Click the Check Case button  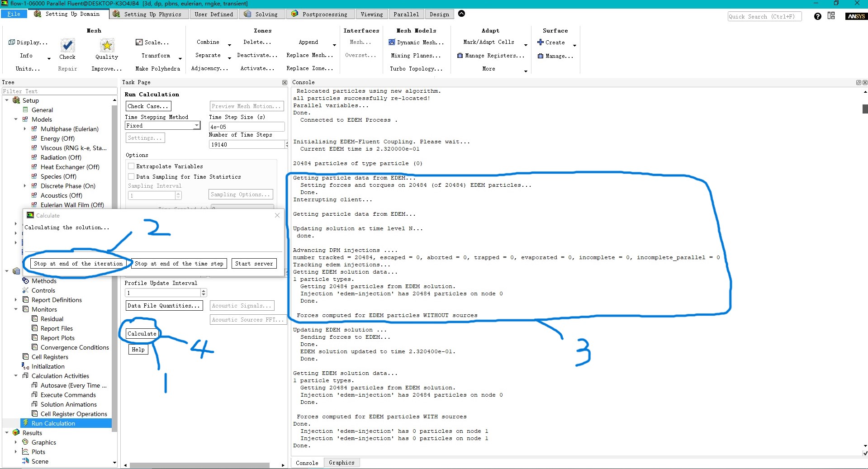[x=147, y=106]
